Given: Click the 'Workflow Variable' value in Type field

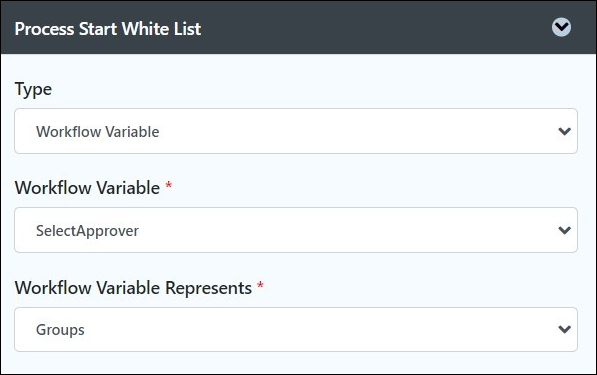Looking at the screenshot, I should [97, 132].
